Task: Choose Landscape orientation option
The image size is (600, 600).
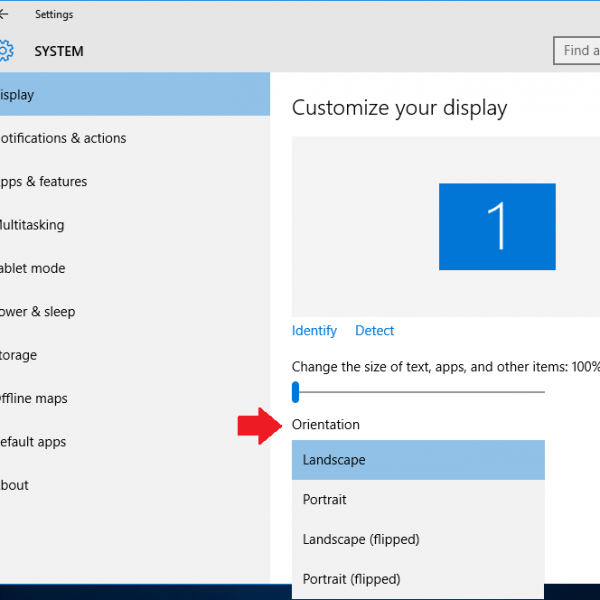Action: coord(418,460)
